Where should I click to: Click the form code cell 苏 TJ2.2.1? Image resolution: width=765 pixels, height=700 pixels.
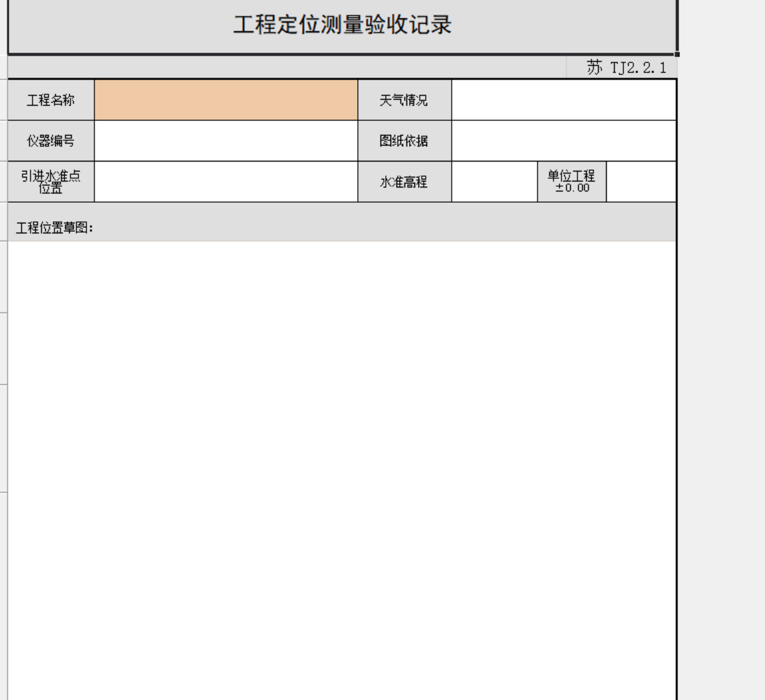[x=621, y=67]
